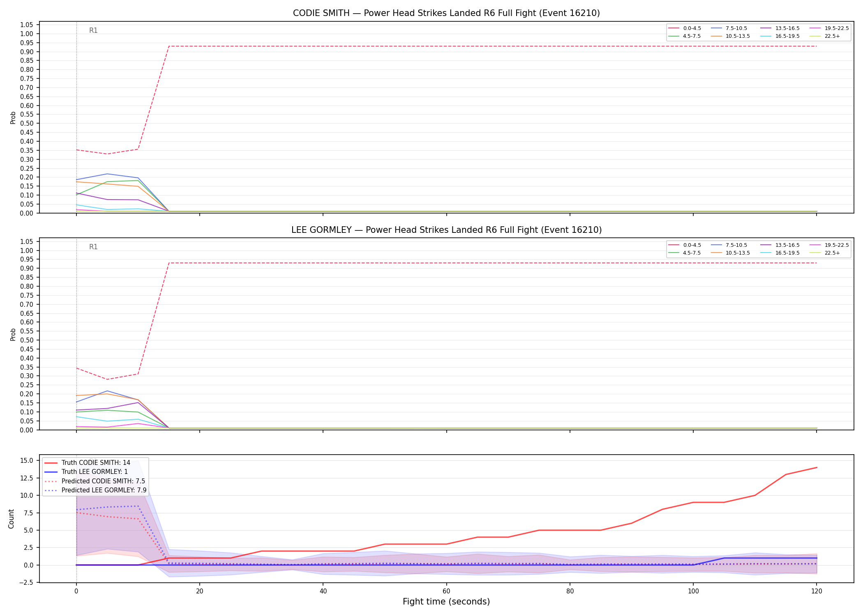Click Count axis tick "-2.5"
Viewport: 863px width, 616px height.
pos(27,583)
